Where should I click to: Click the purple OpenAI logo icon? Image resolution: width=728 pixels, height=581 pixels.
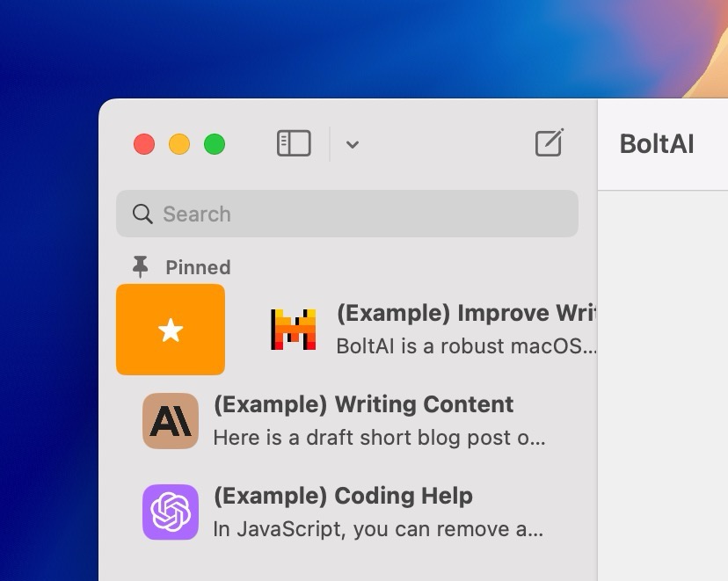click(171, 512)
